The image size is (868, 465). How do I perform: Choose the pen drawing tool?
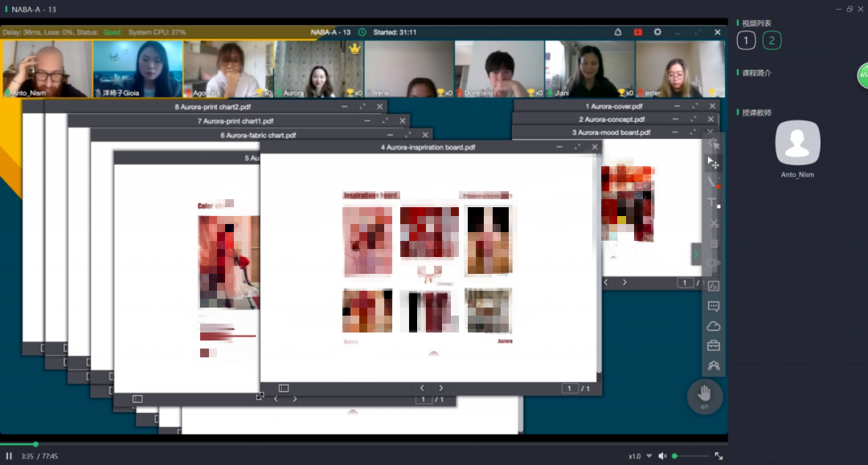(714, 182)
